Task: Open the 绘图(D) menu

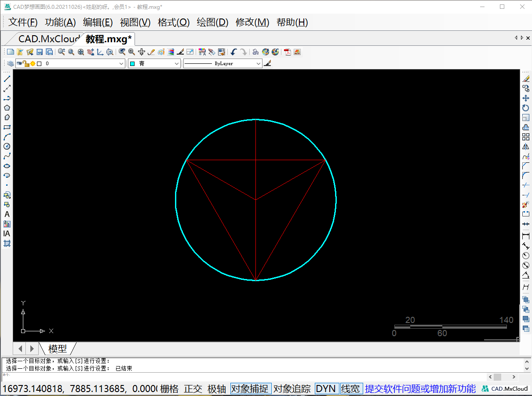Action: pos(212,22)
